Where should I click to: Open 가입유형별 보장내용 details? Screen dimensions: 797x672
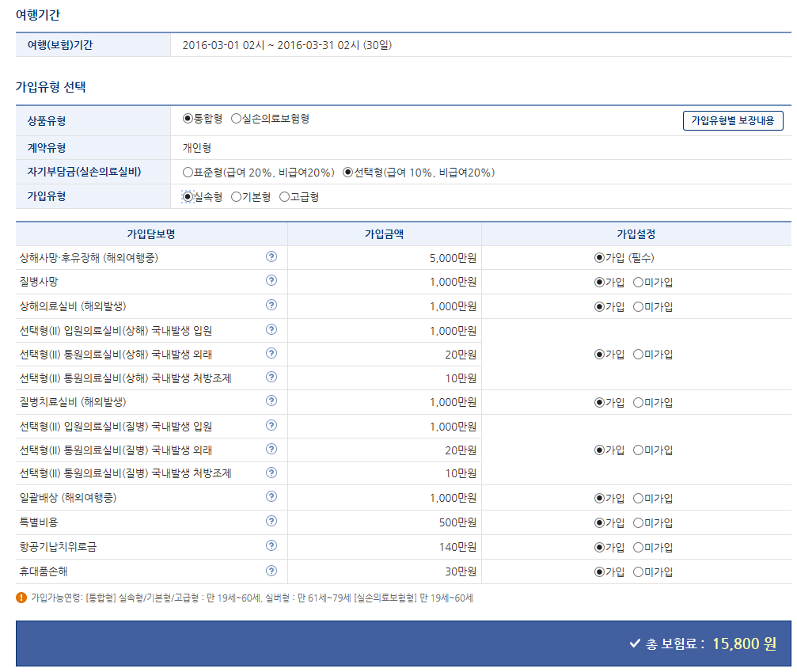[x=733, y=120]
